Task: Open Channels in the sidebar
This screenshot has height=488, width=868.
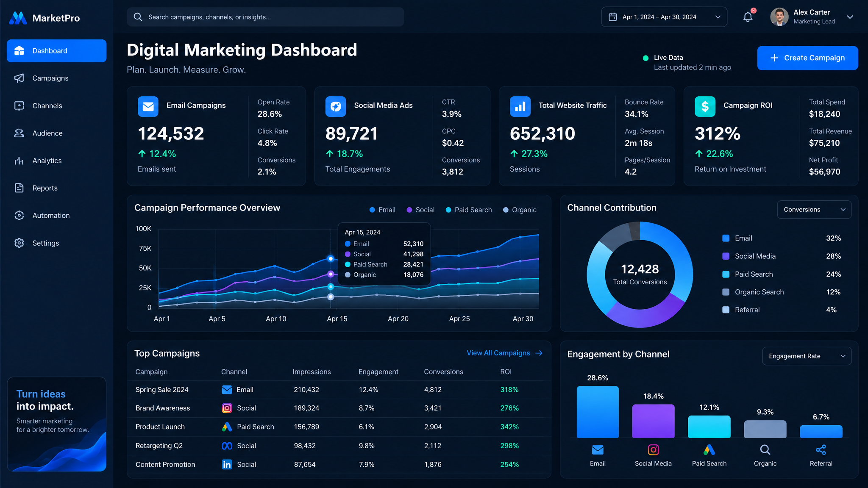Action: (57, 105)
